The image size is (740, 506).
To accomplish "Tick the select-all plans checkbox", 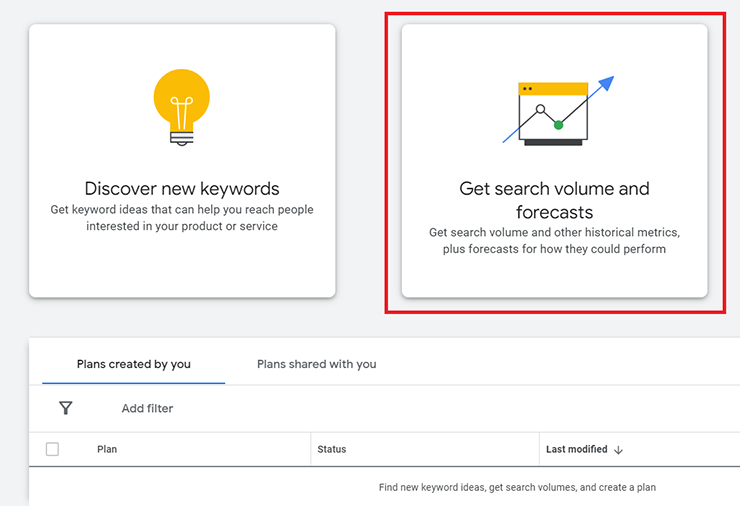I will click(52, 449).
